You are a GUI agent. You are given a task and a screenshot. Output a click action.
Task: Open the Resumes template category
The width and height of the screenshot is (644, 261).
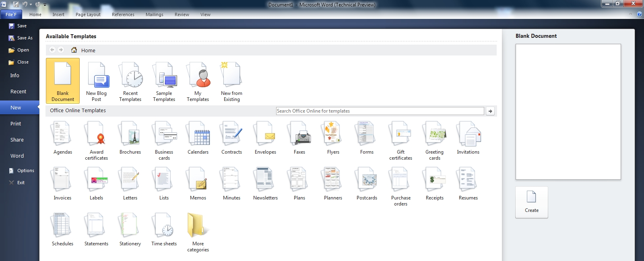[x=469, y=184]
